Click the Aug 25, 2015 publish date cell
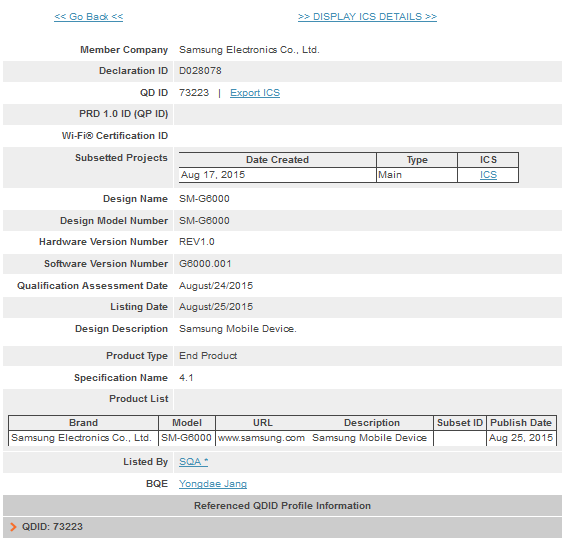This screenshot has height=540, width=565. 521,438
